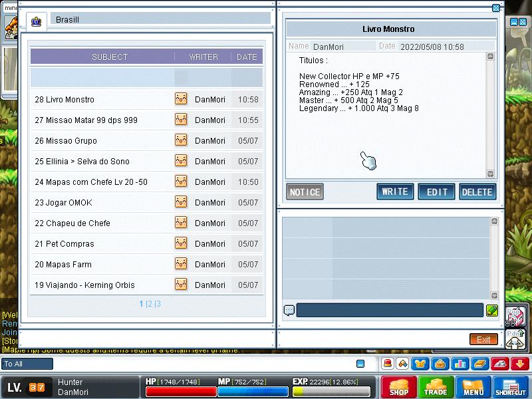Use the milk carton quickslot item
Image resolution: width=532 pixels, height=399 pixels.
point(515,317)
